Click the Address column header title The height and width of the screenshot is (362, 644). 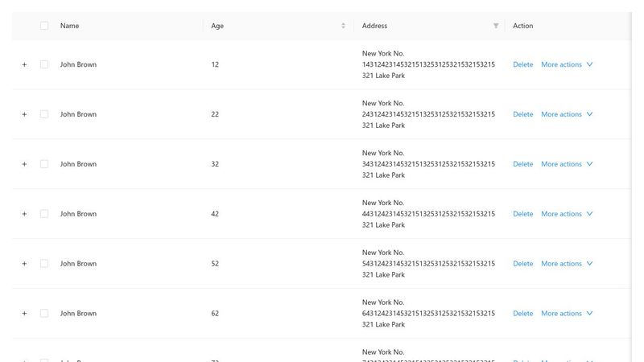pos(374,26)
